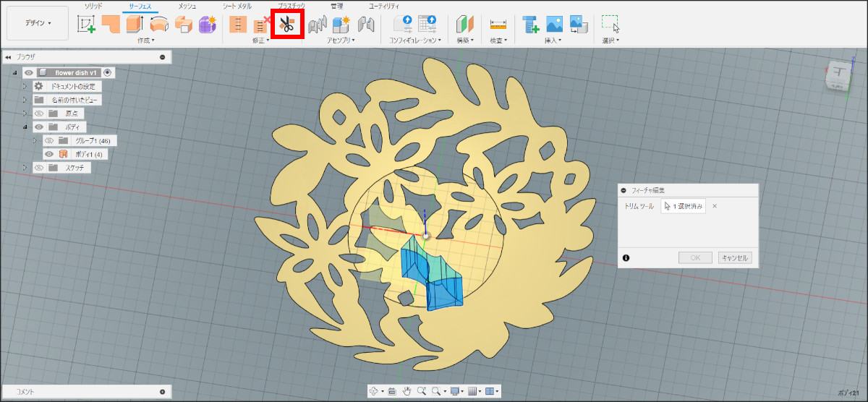Expand the ドキュメントの設定 tree node
The image size is (868, 402).
click(25, 86)
